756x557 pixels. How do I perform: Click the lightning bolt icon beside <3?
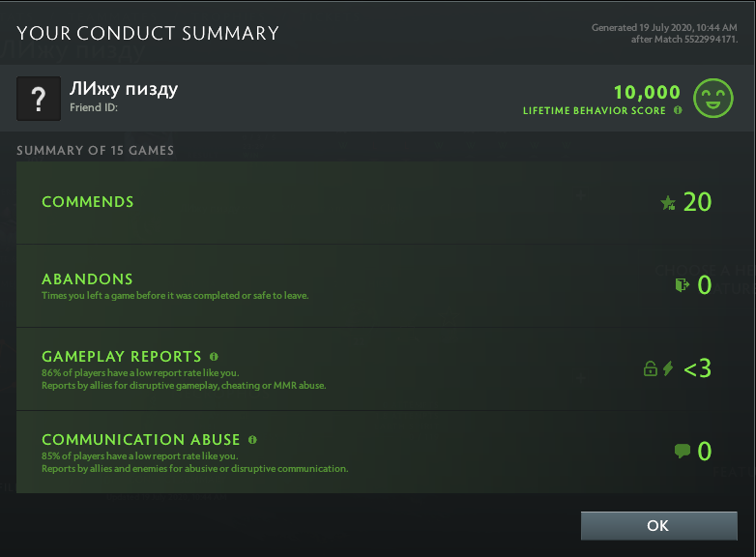click(668, 368)
